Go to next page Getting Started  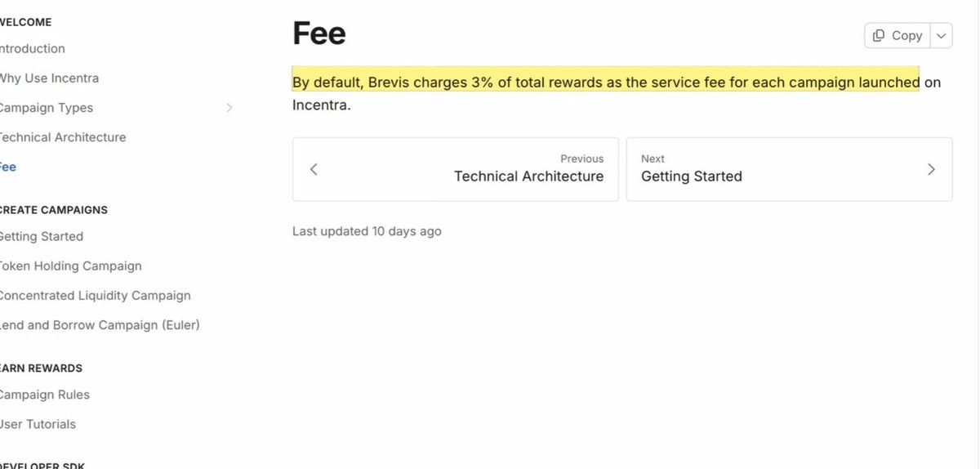click(692, 176)
